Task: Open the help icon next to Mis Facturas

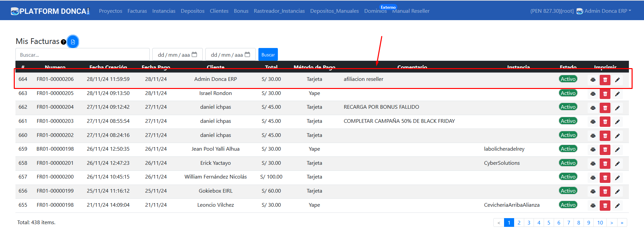Action: point(63,42)
